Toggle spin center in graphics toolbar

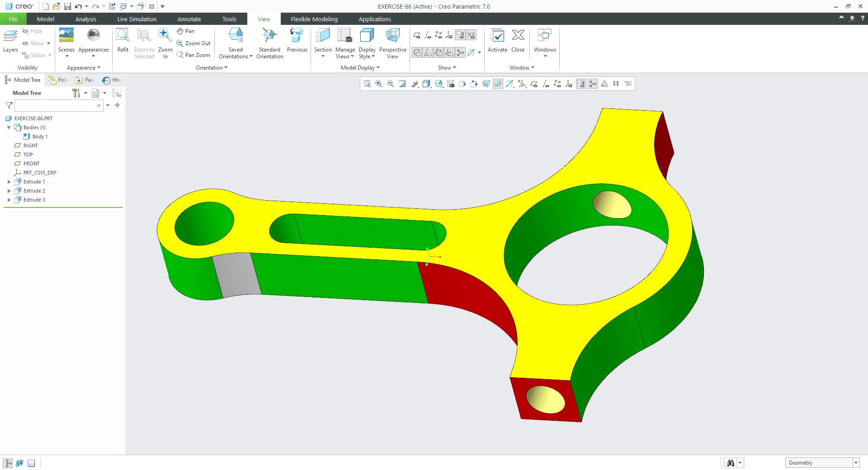point(593,84)
